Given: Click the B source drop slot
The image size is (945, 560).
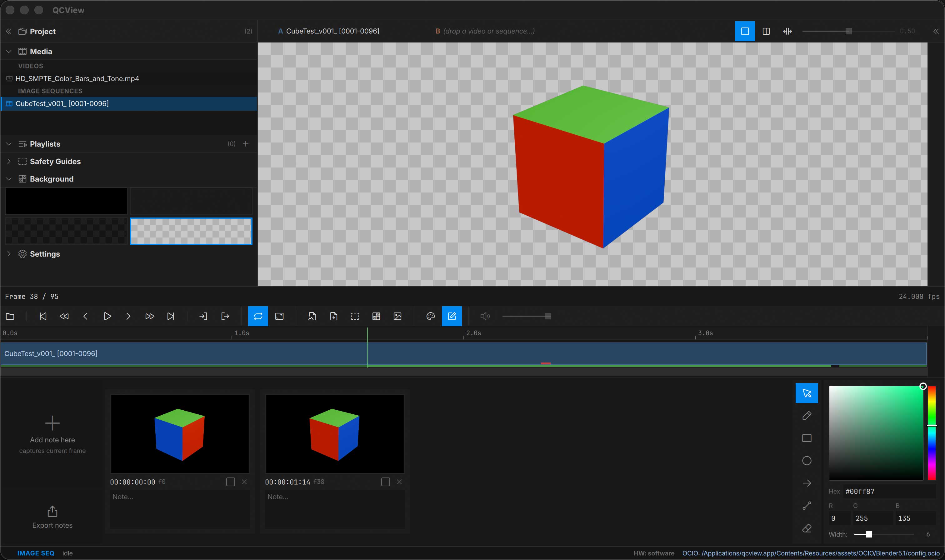Looking at the screenshot, I should click(x=485, y=31).
